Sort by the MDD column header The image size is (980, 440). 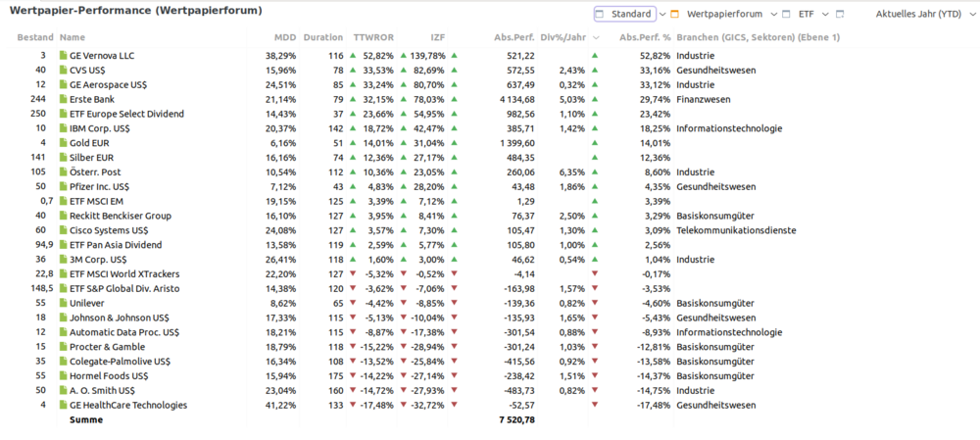[285, 37]
